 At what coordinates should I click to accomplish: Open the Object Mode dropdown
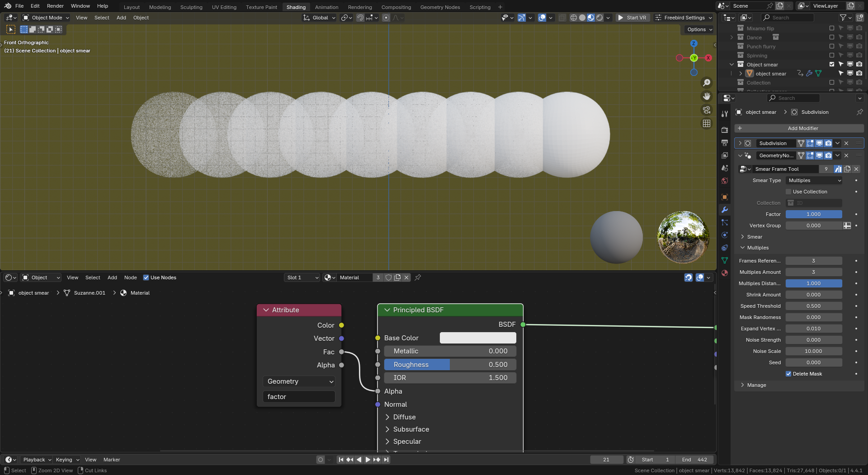click(x=46, y=18)
